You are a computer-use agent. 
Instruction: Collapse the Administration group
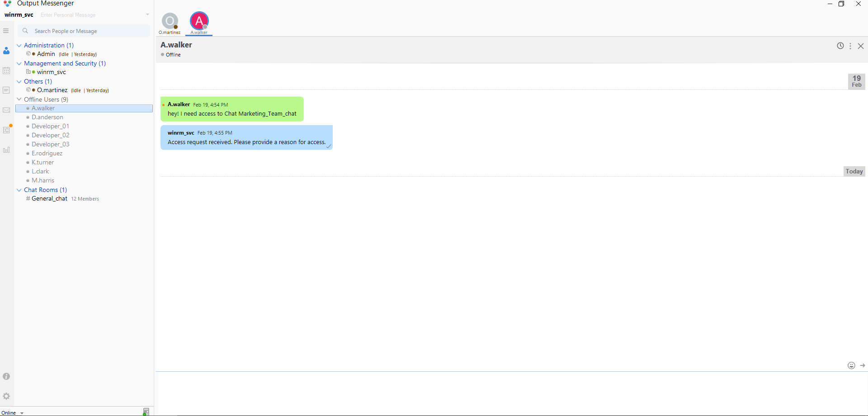[19, 45]
